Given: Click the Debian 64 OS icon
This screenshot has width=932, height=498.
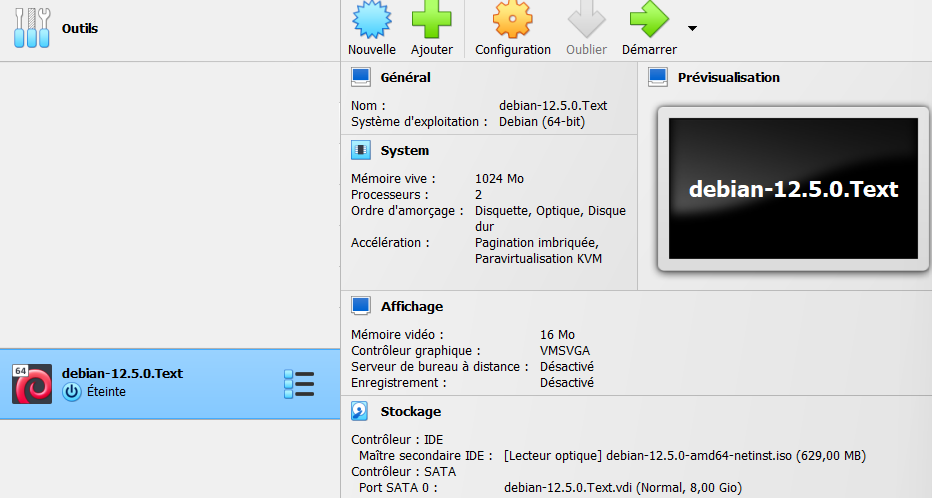Looking at the screenshot, I should tap(32, 384).
